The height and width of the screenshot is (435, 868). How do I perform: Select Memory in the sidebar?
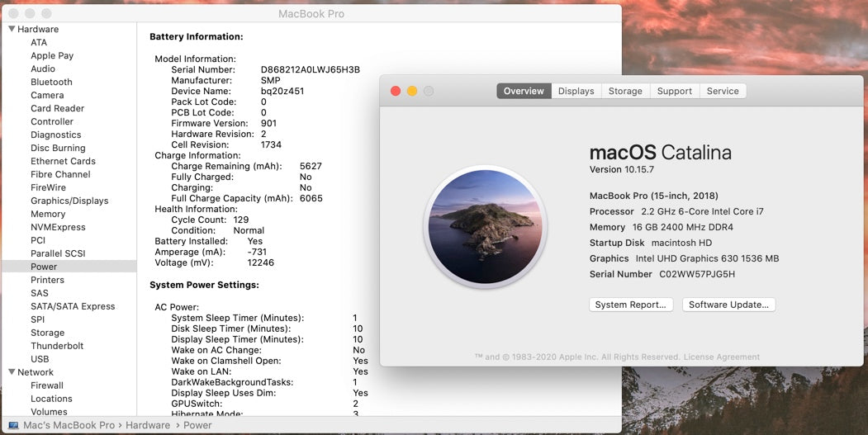pyautogui.click(x=48, y=214)
